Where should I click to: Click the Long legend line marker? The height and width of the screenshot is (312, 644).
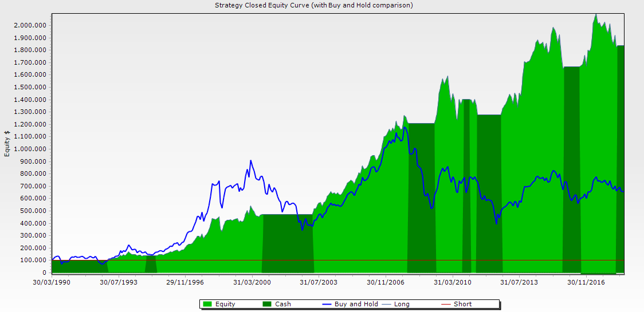click(x=387, y=304)
